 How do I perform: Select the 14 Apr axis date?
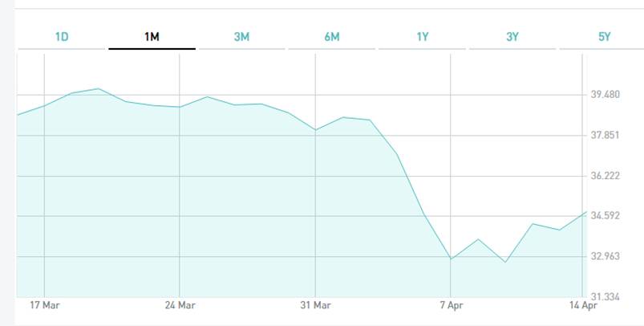tap(583, 306)
